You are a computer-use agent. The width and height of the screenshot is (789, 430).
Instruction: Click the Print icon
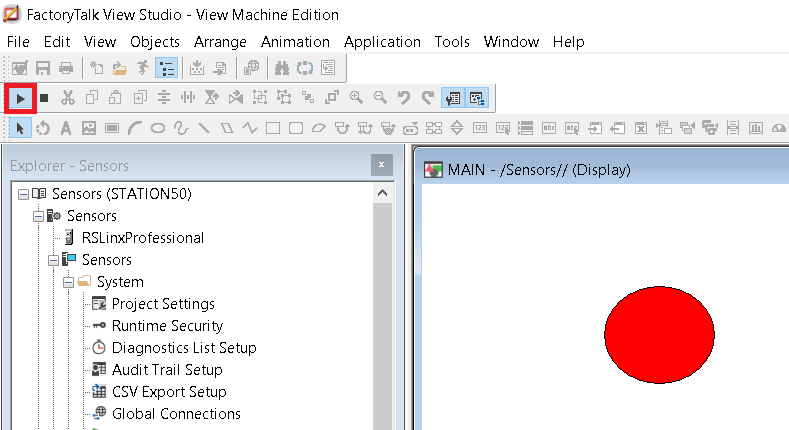[x=66, y=68]
